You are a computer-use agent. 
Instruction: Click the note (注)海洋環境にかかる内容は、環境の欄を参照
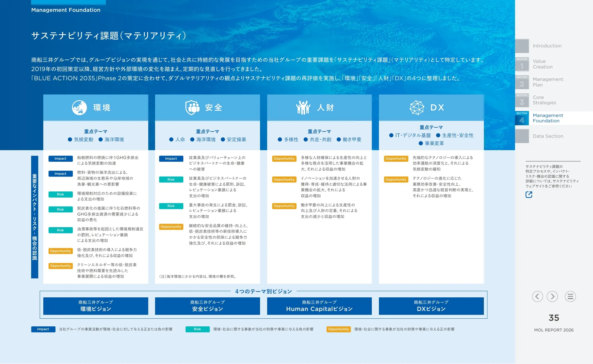(198, 277)
